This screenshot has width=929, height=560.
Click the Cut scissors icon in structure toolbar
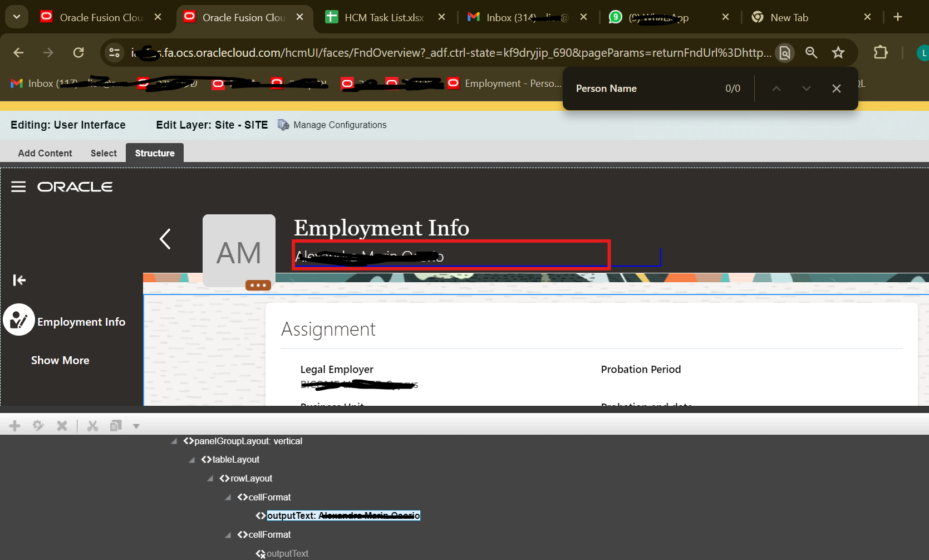(x=92, y=426)
